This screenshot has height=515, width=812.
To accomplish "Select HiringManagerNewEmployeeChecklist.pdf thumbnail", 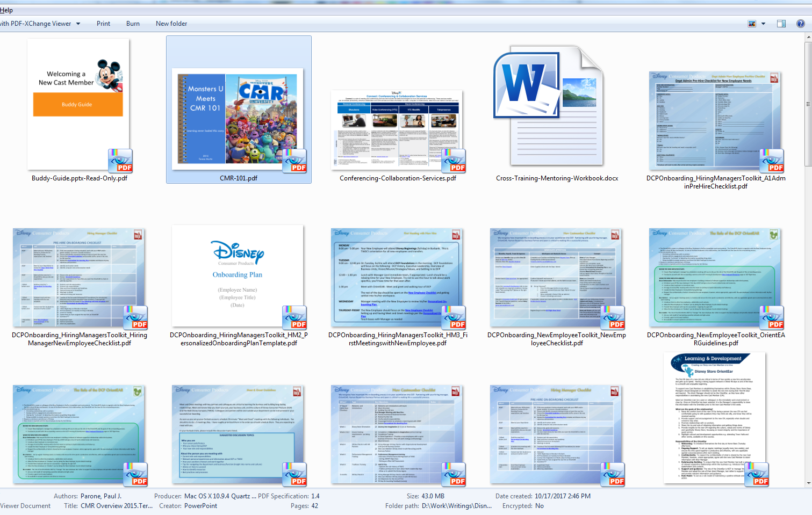I will (x=79, y=278).
